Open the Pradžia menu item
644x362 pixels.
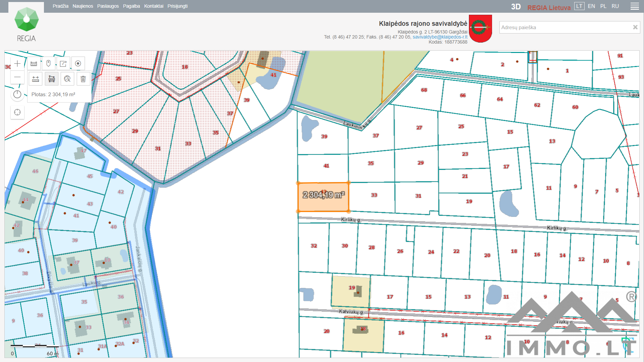click(x=60, y=6)
